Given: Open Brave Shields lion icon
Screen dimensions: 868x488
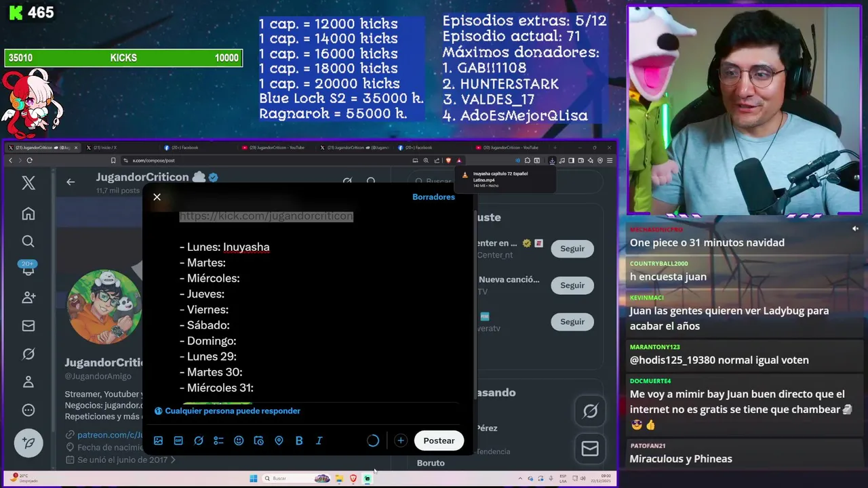Looking at the screenshot, I should point(448,161).
